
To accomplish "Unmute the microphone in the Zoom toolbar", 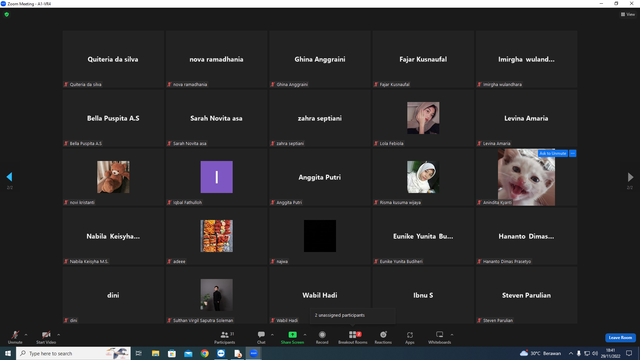I will pyautogui.click(x=15, y=337).
